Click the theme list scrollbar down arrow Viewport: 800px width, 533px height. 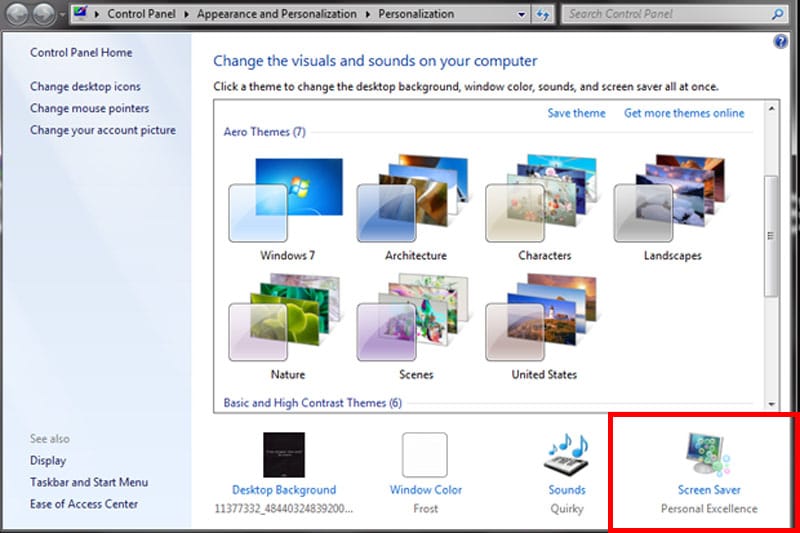coord(771,404)
